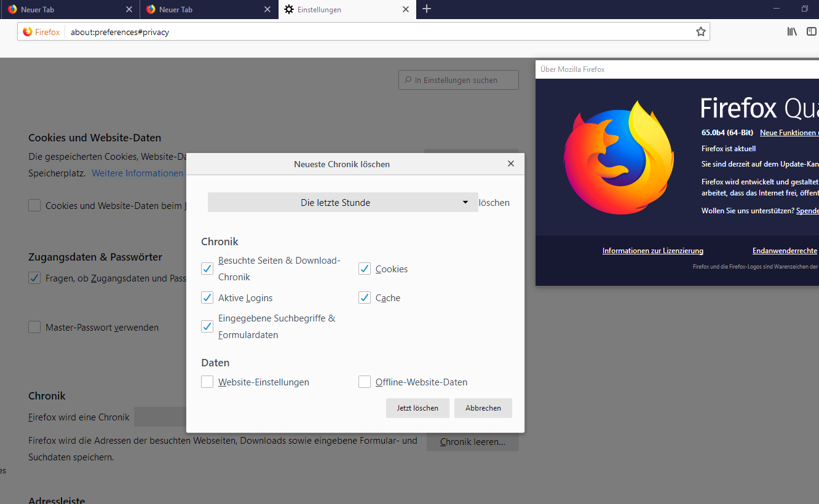Close the Neueste Chronik löschen dialog
Image resolution: width=819 pixels, height=504 pixels.
[x=510, y=164]
